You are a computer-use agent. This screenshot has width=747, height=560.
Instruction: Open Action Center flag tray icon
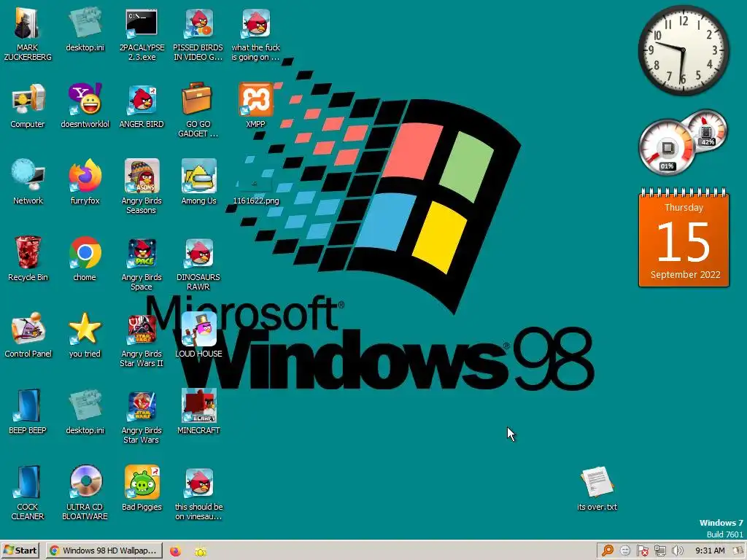pyautogui.click(x=642, y=551)
